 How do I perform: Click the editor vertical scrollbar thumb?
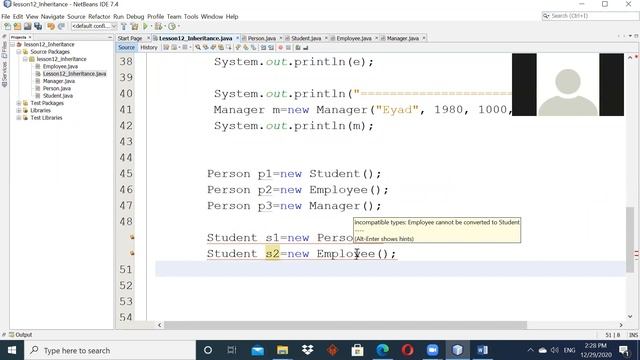click(x=630, y=239)
